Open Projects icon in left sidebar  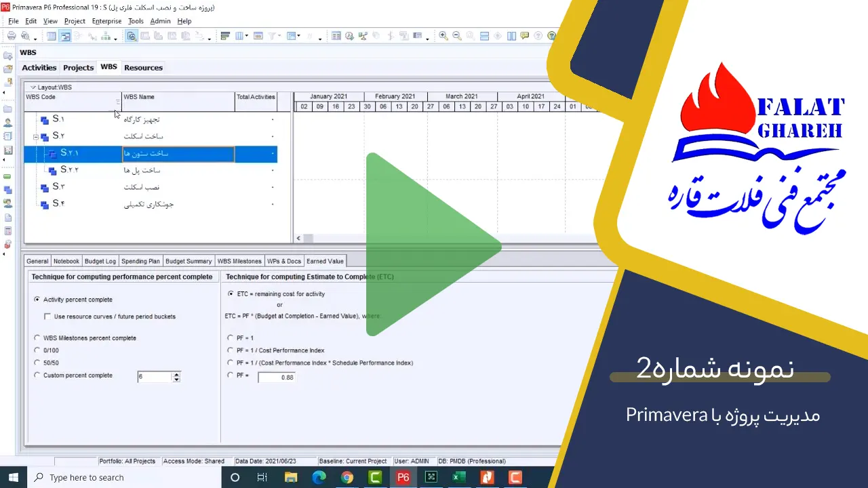[x=8, y=108]
